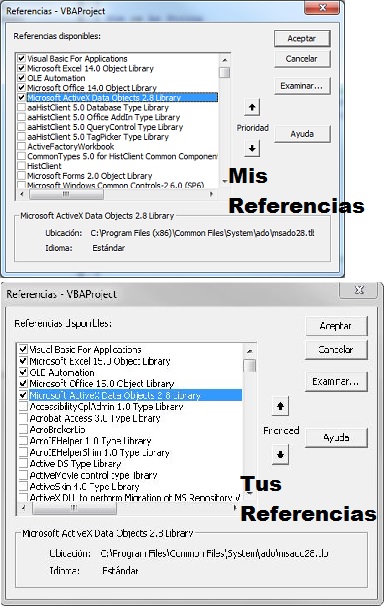Uncheck Microsoft Excel 15.0 Object Library
The image size is (384, 609).
[23, 361]
